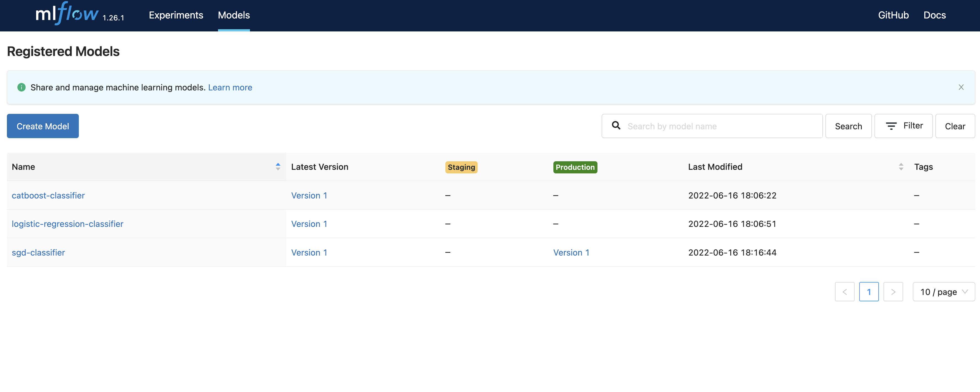Open the catboost-classifier model
This screenshot has width=980, height=392.
pos(48,196)
